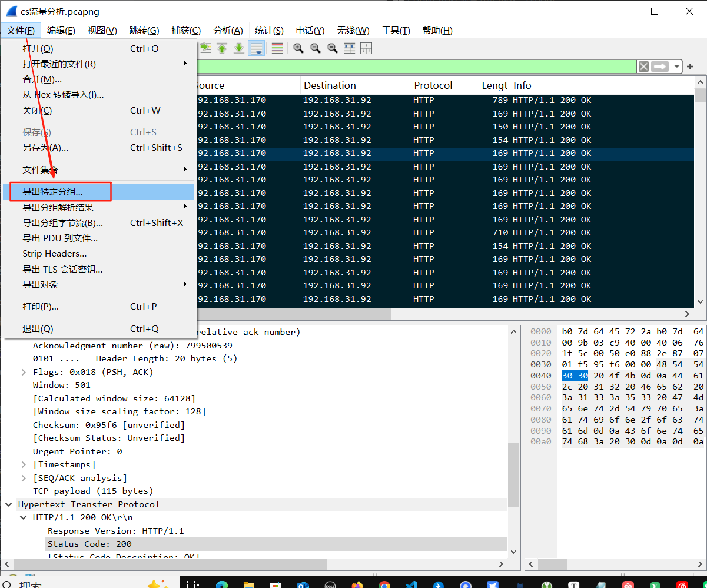Viewport: 707px width, 588px height.
Task: Toggle packet list colorization
Action: [x=277, y=48]
